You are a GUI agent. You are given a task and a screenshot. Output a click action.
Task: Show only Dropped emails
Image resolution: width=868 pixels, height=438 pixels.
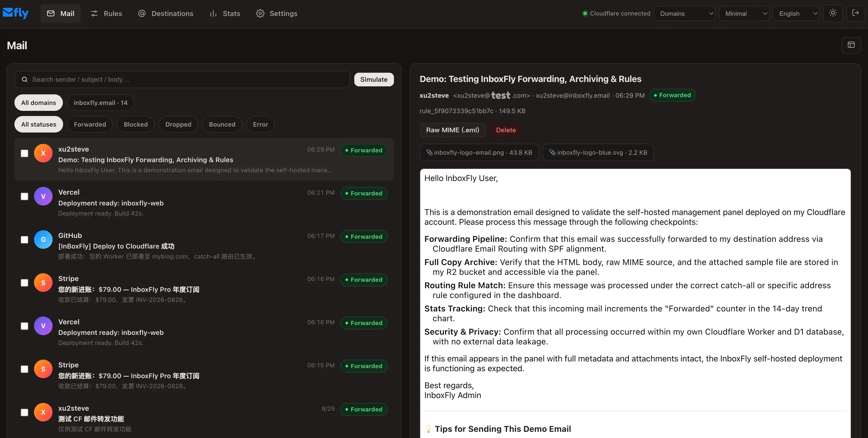(x=178, y=125)
